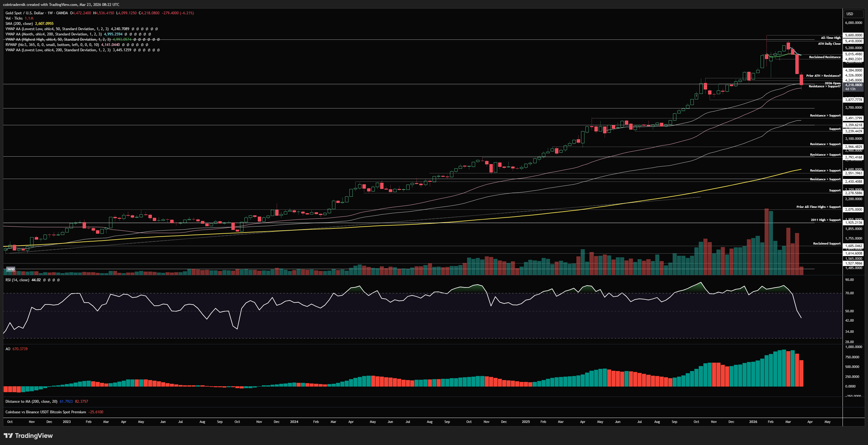868x445 pixels.
Task: Click the current price label 4,218.0800
Action: click(853, 85)
